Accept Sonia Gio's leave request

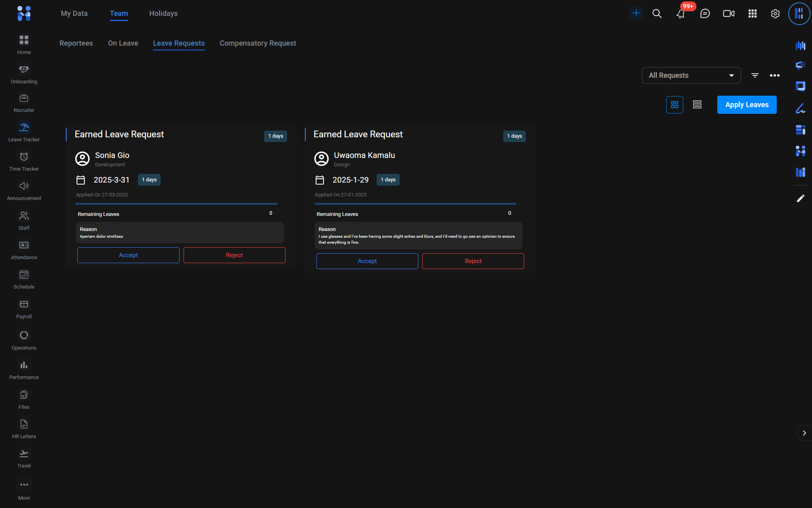(x=128, y=255)
